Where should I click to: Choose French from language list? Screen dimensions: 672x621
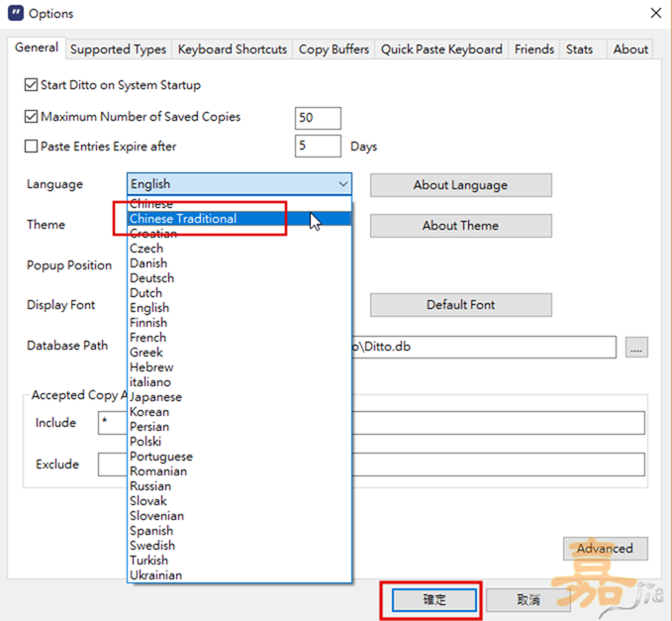pyautogui.click(x=240, y=338)
